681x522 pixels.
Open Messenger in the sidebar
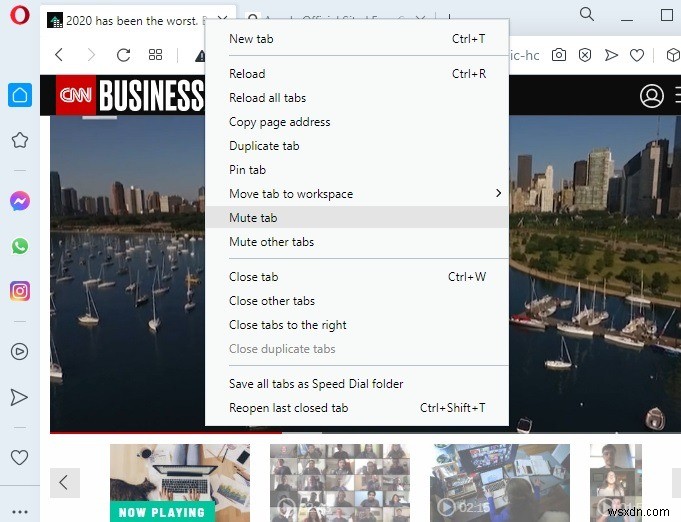[20, 201]
